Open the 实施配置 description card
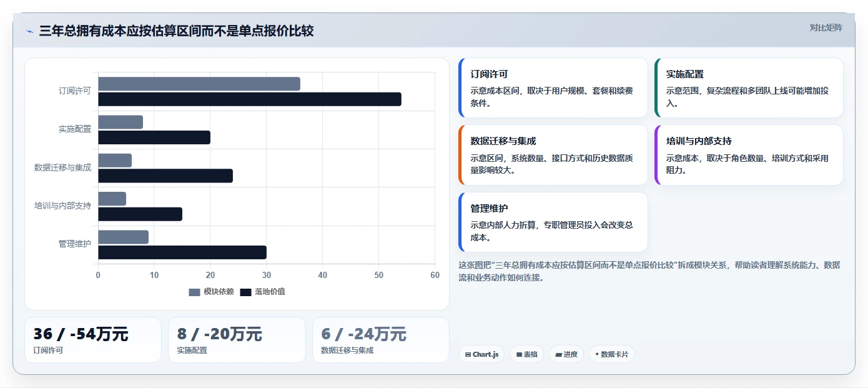The image size is (868, 388). pos(749,88)
